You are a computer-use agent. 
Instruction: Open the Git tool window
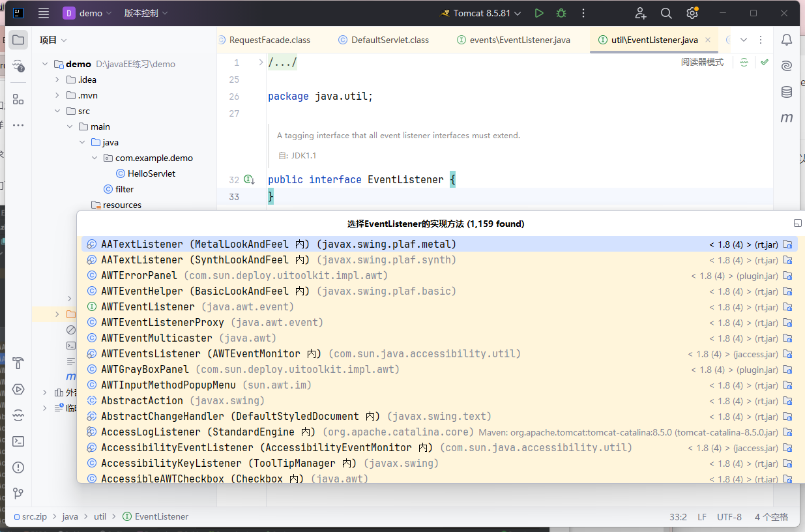tap(18, 493)
